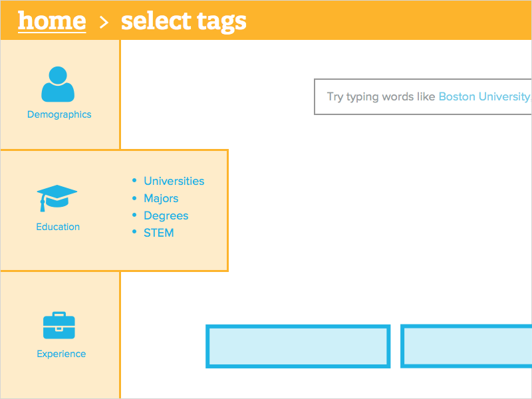The height and width of the screenshot is (399, 532).
Task: Select Universities from the Education list
Action: pyautogui.click(x=174, y=181)
